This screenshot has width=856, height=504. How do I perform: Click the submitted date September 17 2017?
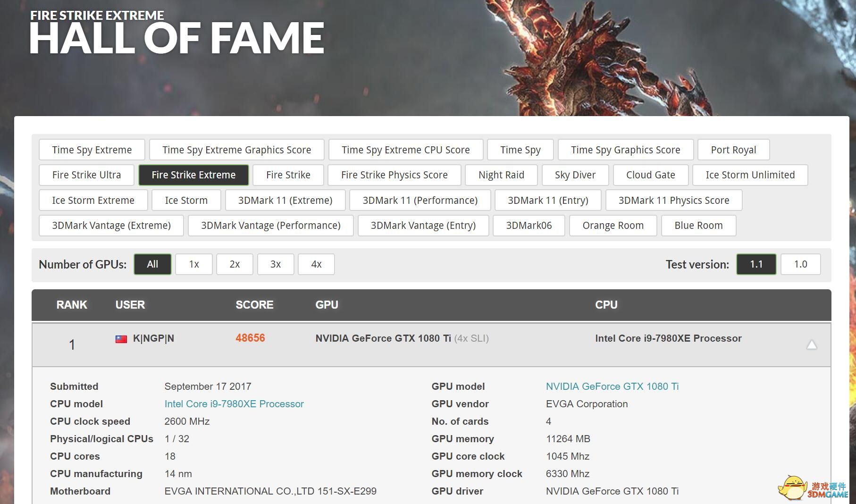208,386
